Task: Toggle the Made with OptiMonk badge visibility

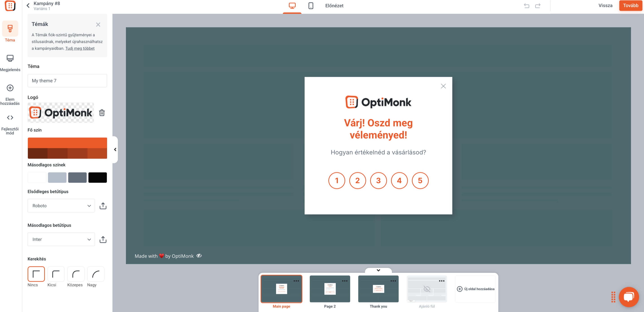Action: (x=199, y=256)
